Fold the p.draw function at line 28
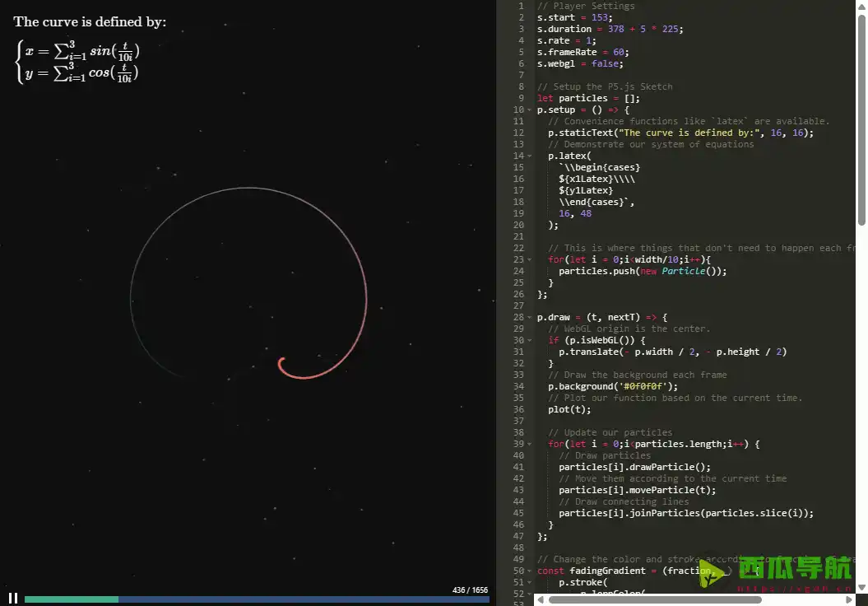868x606 pixels. [x=530, y=317]
